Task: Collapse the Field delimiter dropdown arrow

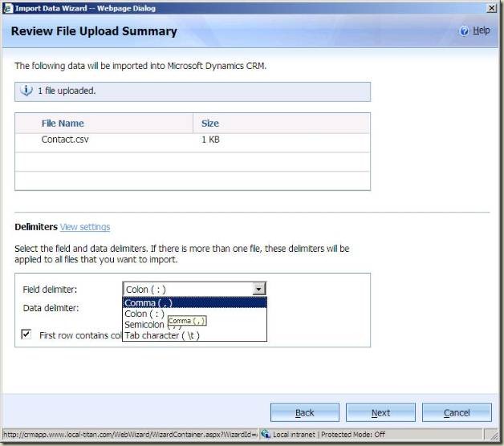Action: click(x=258, y=289)
